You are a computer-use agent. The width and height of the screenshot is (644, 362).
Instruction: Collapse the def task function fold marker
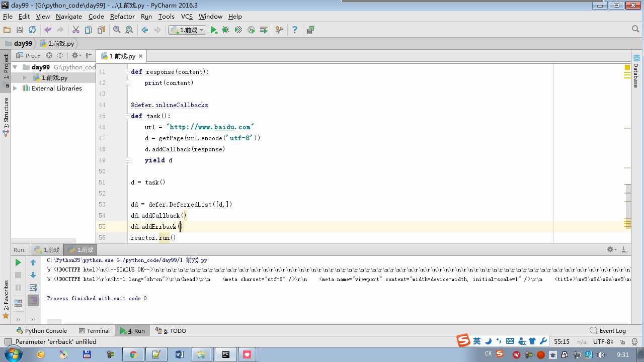click(x=127, y=116)
